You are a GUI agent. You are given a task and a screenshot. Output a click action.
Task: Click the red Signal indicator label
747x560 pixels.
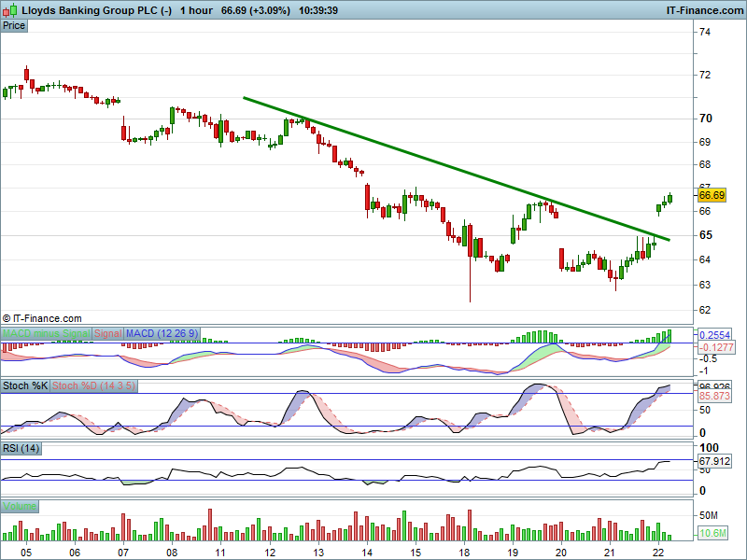[x=108, y=334]
